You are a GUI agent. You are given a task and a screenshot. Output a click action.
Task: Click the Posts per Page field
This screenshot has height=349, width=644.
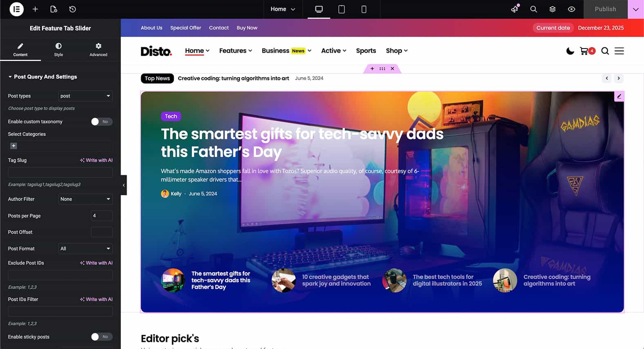coord(102,216)
